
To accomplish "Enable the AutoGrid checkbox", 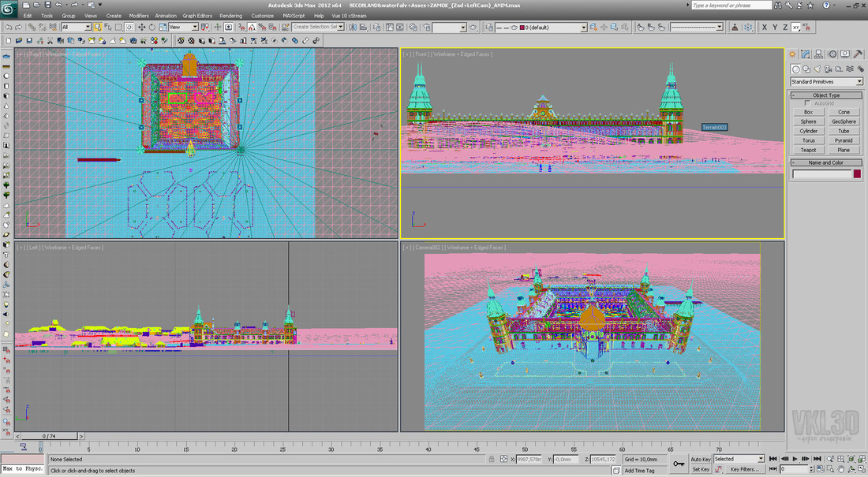I will 807,103.
